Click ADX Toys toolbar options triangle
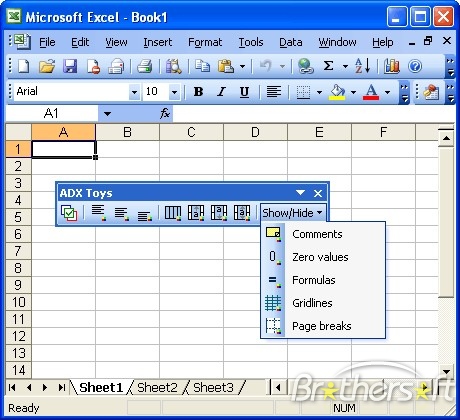This screenshot has width=460, height=420. 300,193
